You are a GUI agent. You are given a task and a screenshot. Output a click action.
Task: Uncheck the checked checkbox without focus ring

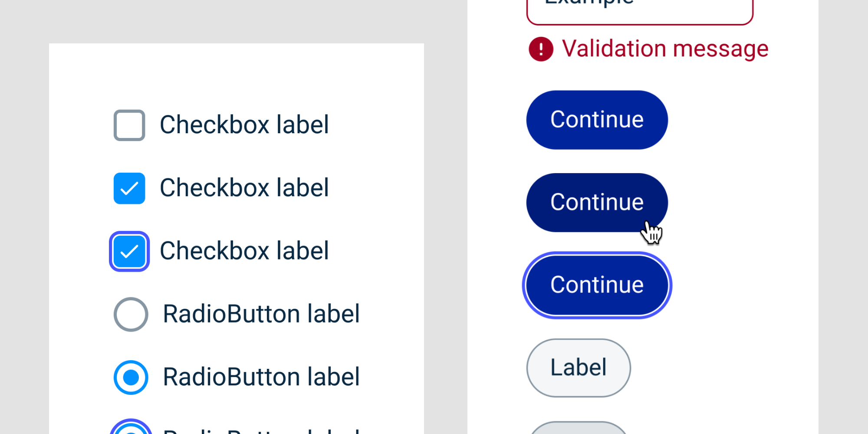[129, 188]
